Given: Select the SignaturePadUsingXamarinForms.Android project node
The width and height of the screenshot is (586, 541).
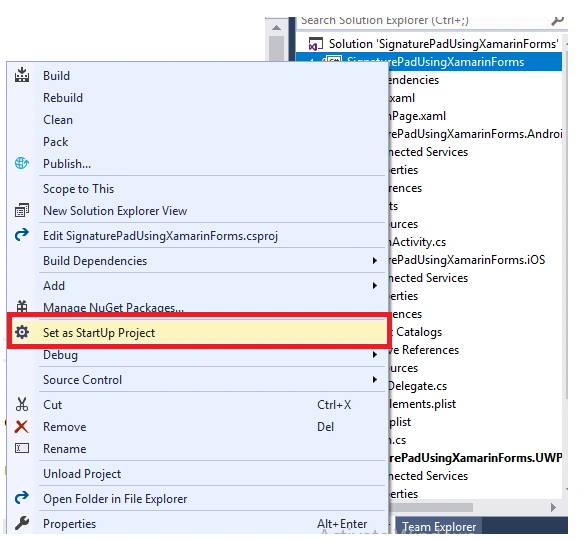Looking at the screenshot, I should point(475,134).
